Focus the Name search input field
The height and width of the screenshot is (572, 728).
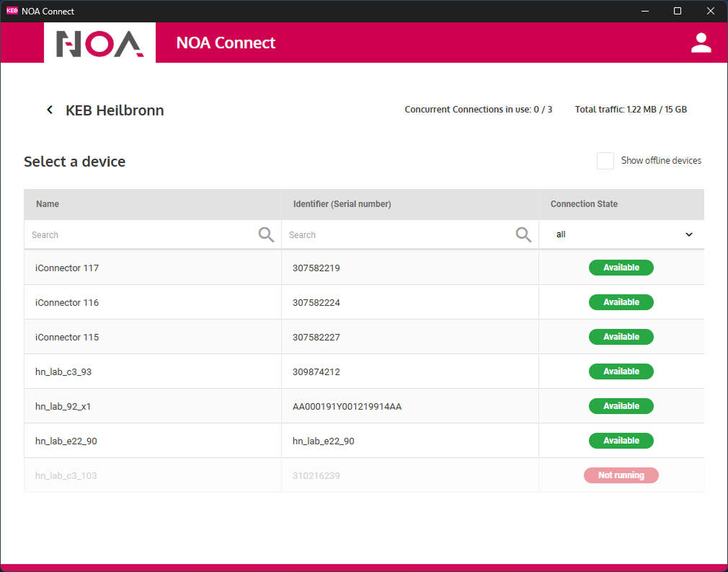(141, 235)
